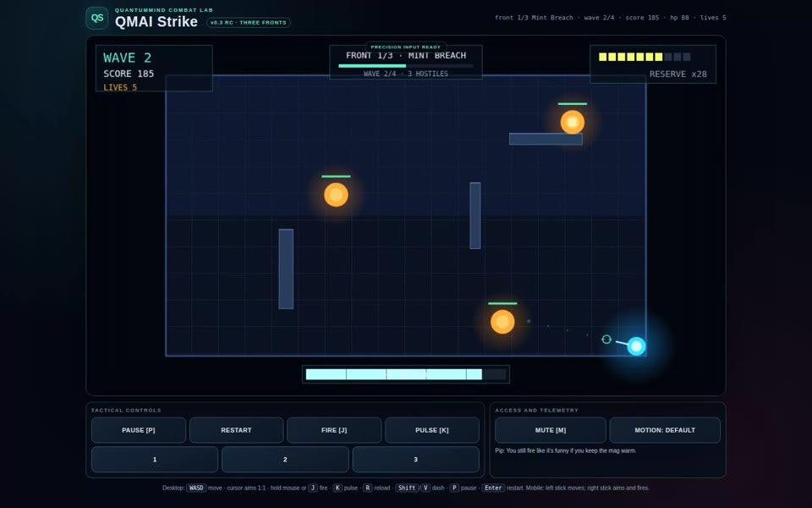Click the R reload key hint

pos(367,488)
